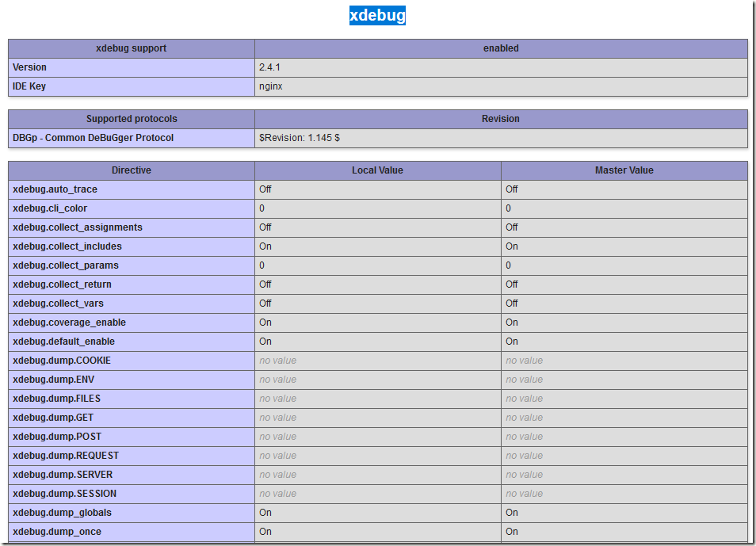Viewport: 756px width, 546px height.
Task: Select the xdebug.auto_trace directive name
Action: 55,189
